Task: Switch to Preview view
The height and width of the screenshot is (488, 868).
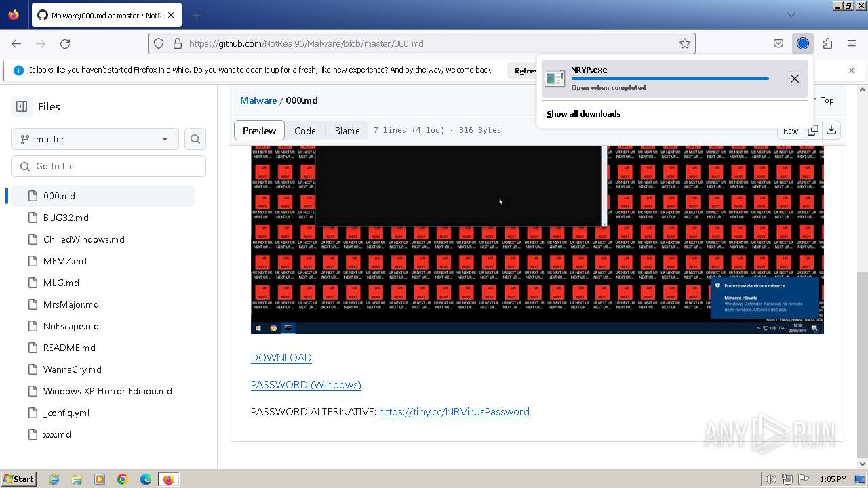Action: click(x=259, y=131)
